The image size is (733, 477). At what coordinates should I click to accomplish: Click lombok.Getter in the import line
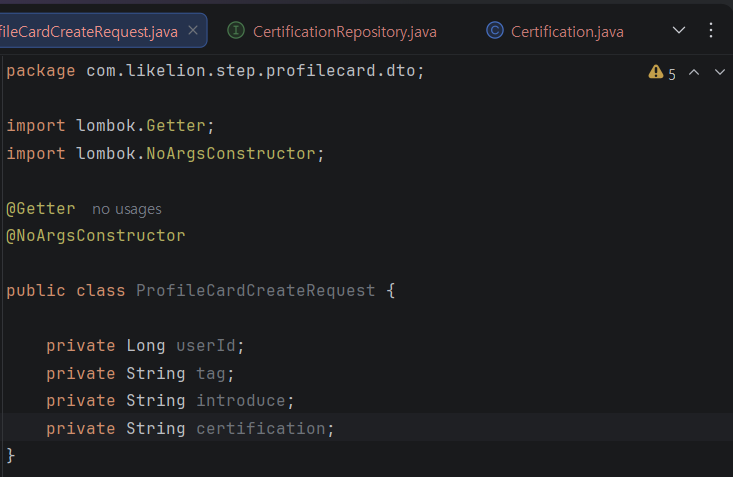141,126
